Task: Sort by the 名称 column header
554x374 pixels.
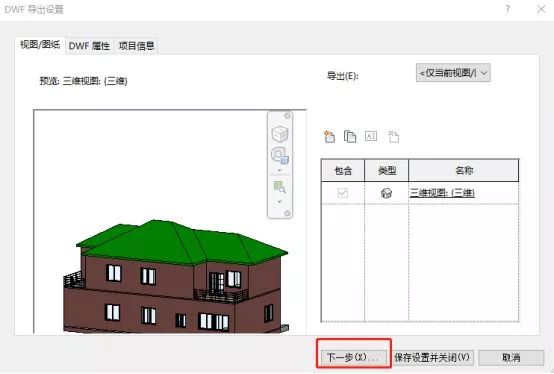Action: 464,171
